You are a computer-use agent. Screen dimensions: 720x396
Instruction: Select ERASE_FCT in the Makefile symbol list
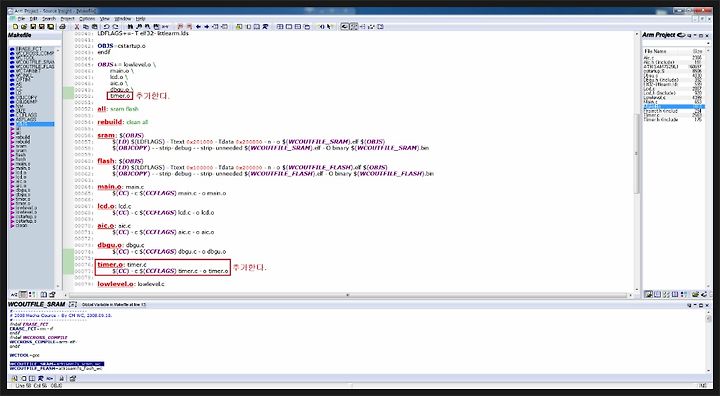(28, 49)
